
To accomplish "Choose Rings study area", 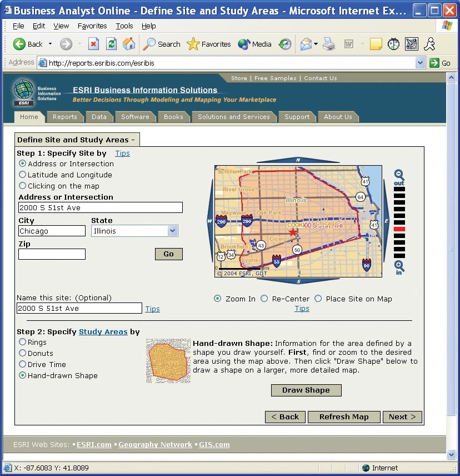I will pos(22,342).
